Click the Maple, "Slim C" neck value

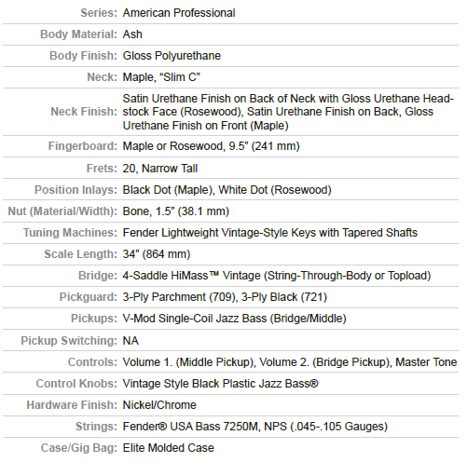coord(161,77)
